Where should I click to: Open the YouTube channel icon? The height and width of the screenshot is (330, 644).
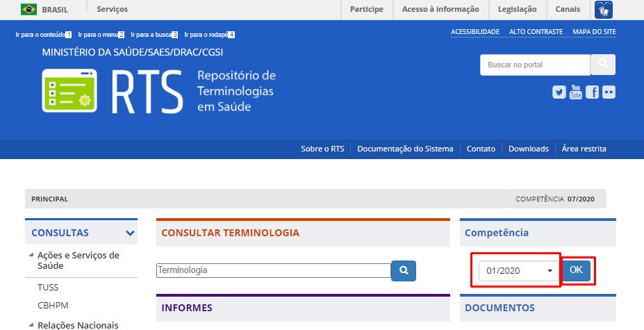575,92
